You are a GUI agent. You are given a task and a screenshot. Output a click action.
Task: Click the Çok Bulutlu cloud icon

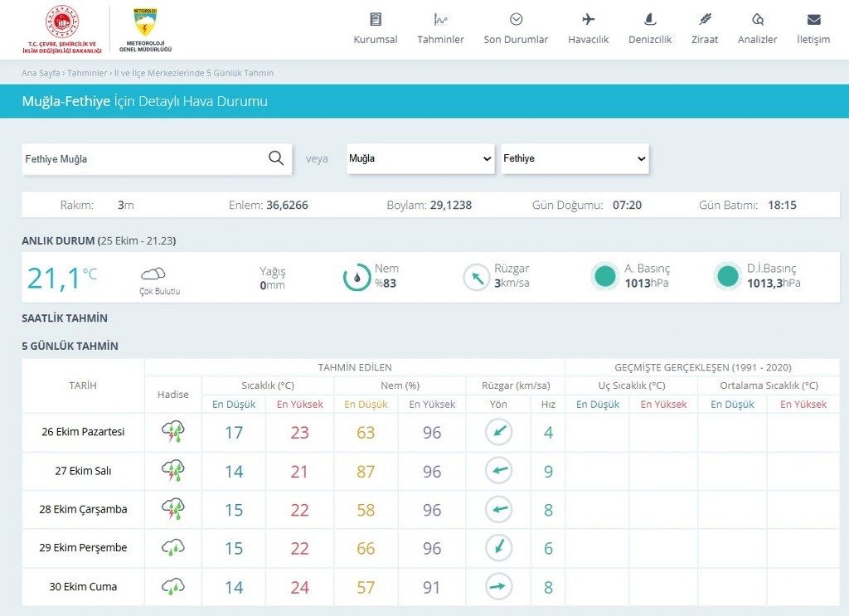153,274
